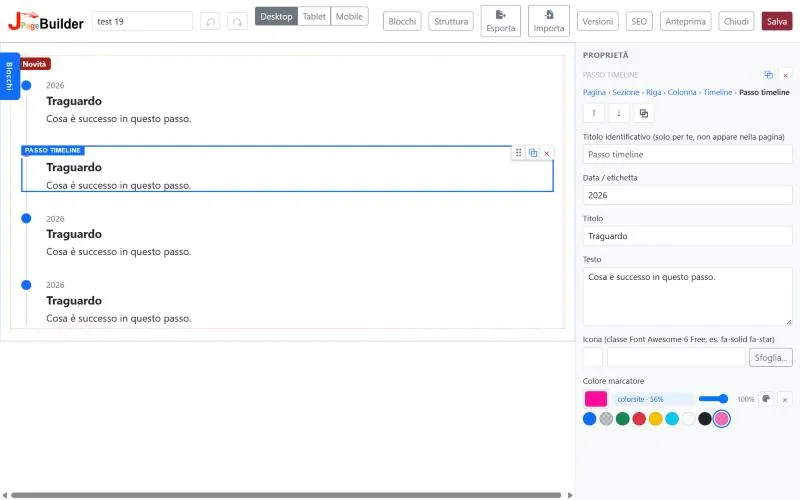This screenshot has height=500, width=800.
Task: Click the red Novità badge on canvas
Action: (x=35, y=64)
